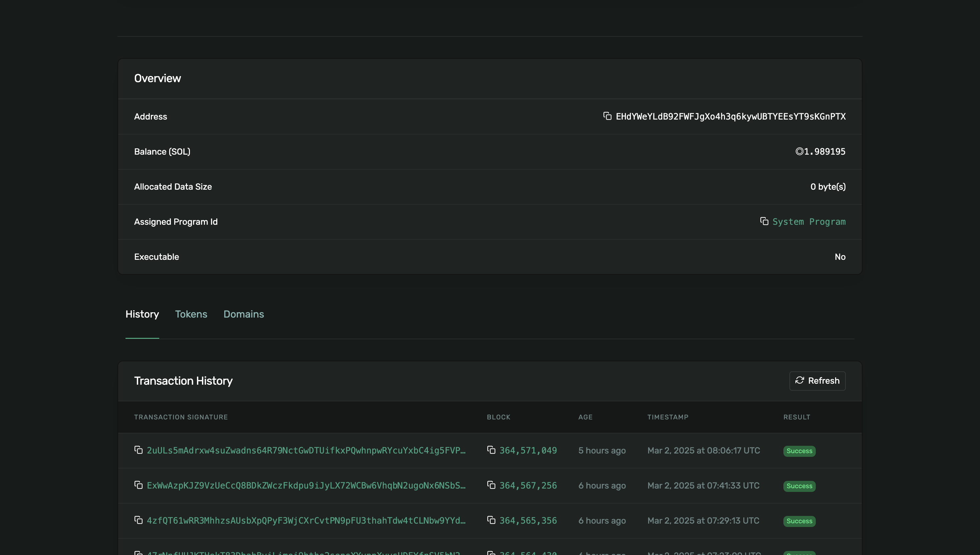Copy the account address EHdYWeYLdB92...
980x555 pixels.
coord(607,116)
